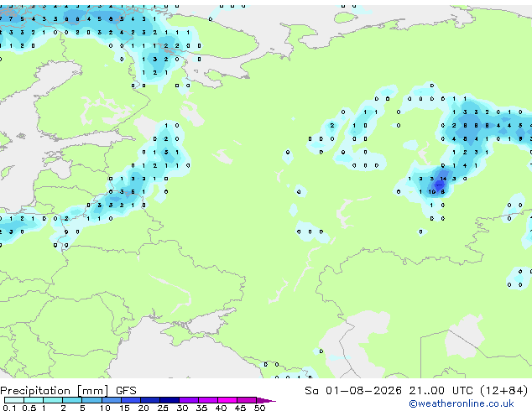Select the 10–15 mm legend swatch
Screen dimensions: 532x411
(112, 400)
